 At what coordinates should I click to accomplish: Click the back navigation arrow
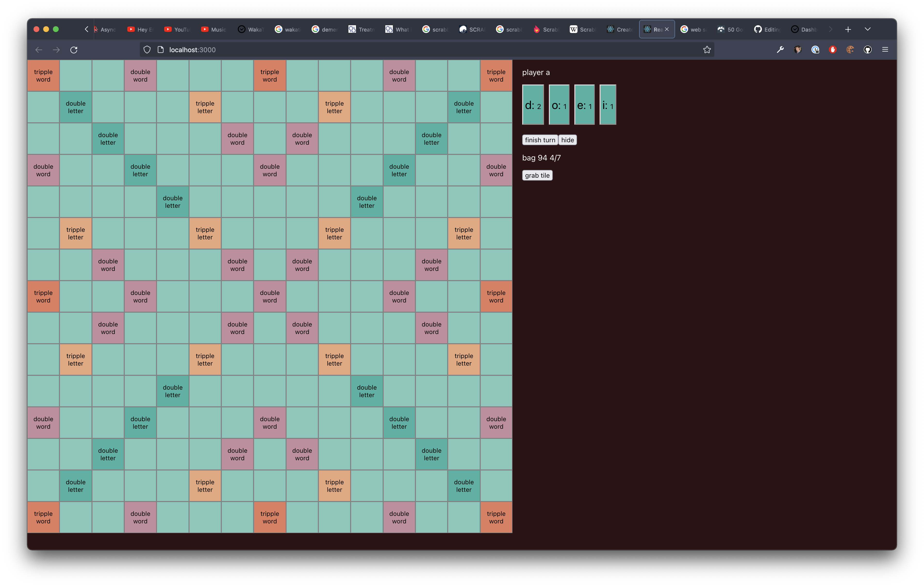(38, 50)
